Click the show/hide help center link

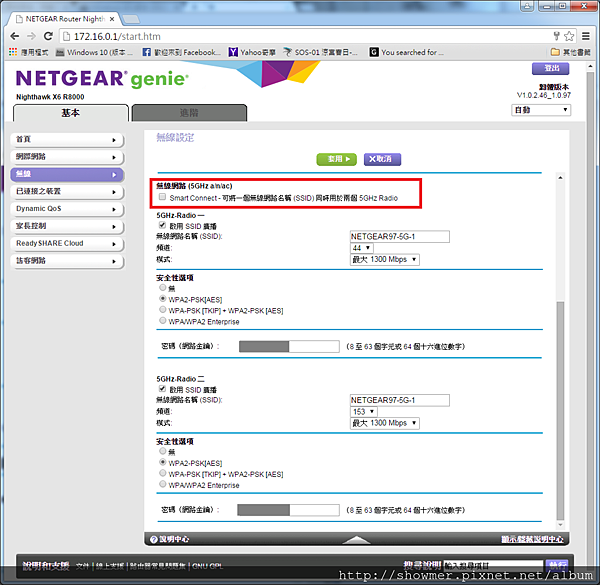(x=532, y=539)
